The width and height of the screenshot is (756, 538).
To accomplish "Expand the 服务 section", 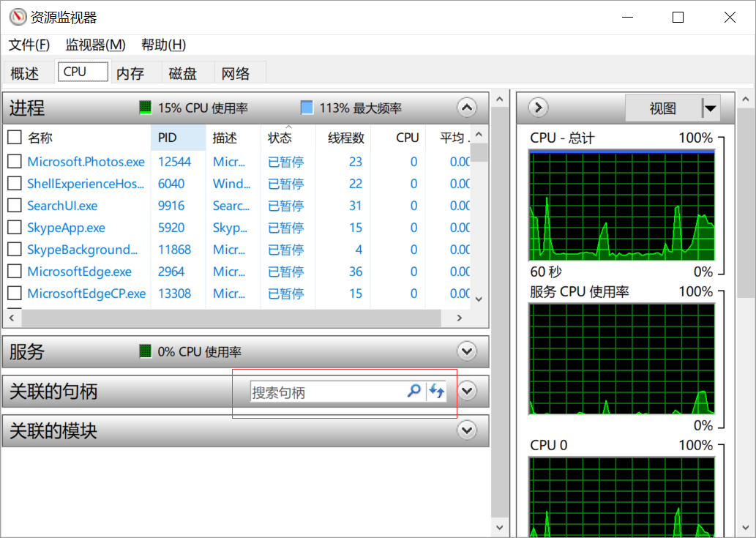I will [467, 351].
